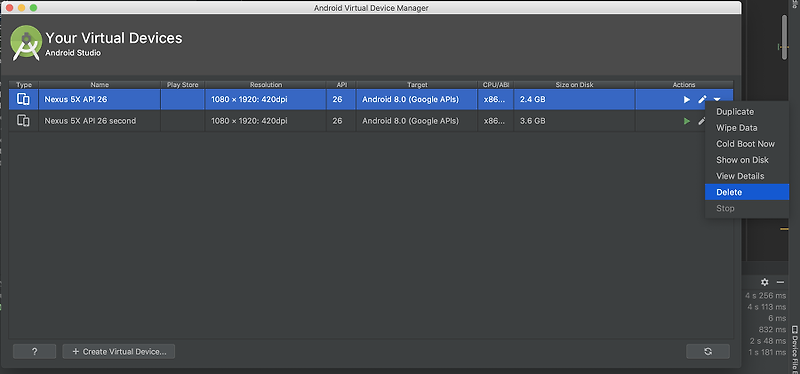Choose Wipe Data from the menu
This screenshot has width=800, height=374.
pyautogui.click(x=747, y=128)
